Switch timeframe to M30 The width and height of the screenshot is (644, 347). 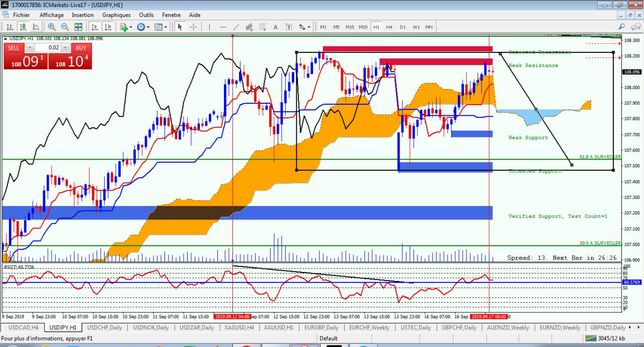pos(363,27)
